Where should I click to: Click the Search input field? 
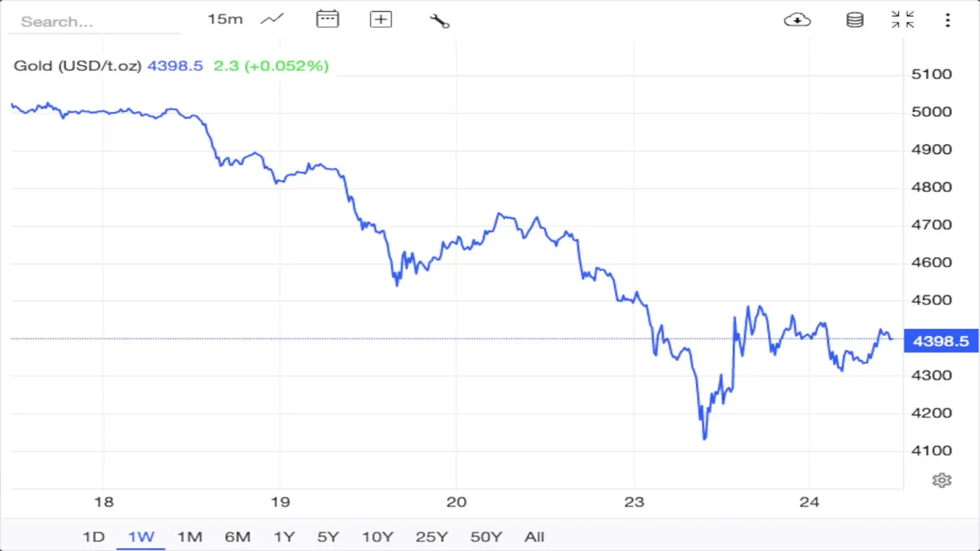pos(93,21)
